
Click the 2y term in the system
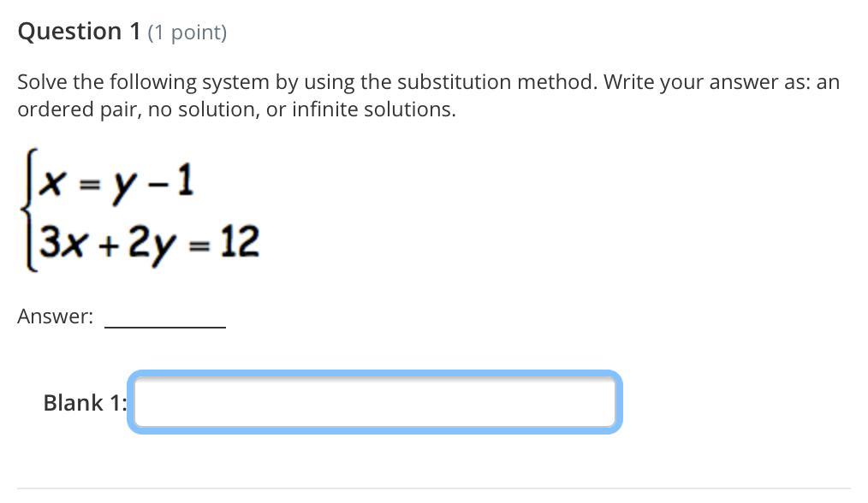click(152, 246)
